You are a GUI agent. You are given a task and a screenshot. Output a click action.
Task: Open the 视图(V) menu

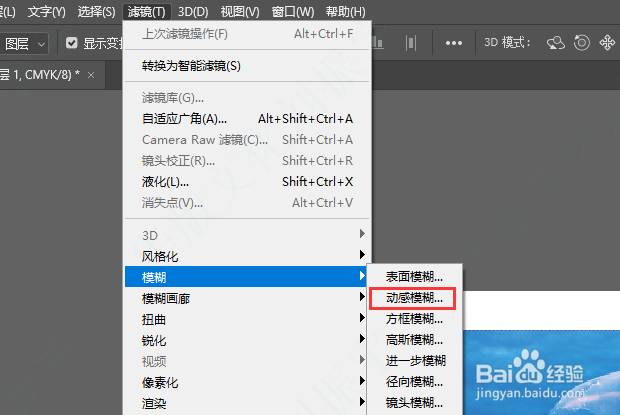tap(240, 12)
